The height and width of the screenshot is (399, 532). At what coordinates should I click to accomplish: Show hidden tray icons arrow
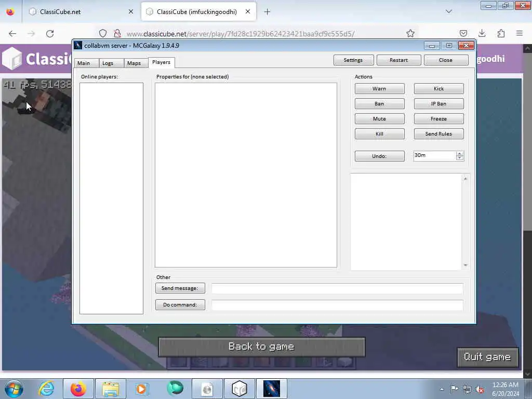[442, 389]
